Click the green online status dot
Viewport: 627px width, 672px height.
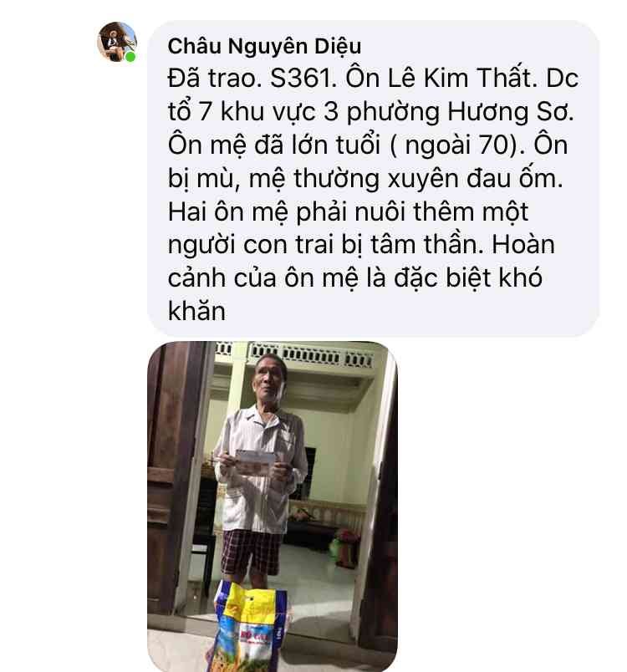tap(130, 57)
